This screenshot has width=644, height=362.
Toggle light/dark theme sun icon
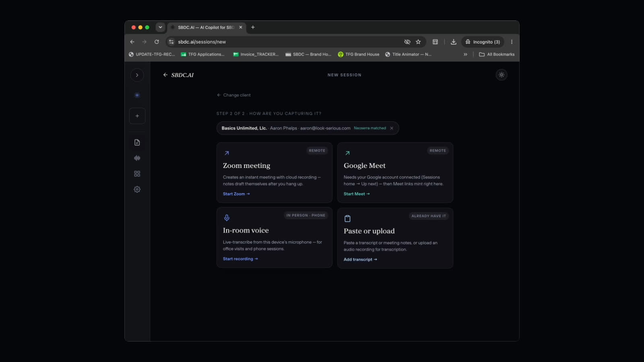[x=502, y=75]
